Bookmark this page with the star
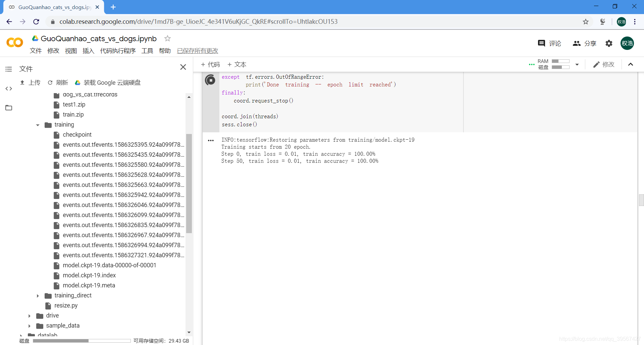644x345 pixels. tap(586, 22)
